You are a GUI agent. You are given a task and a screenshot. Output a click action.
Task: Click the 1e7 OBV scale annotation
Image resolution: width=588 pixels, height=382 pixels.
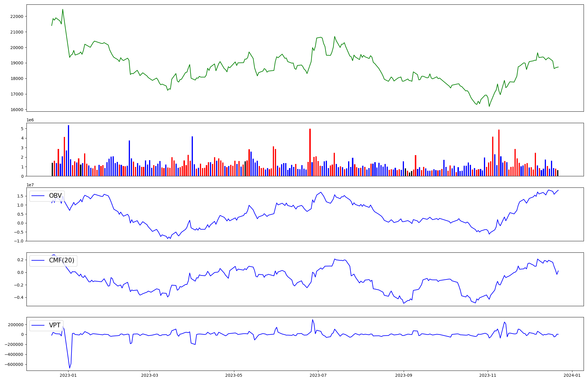click(30, 185)
